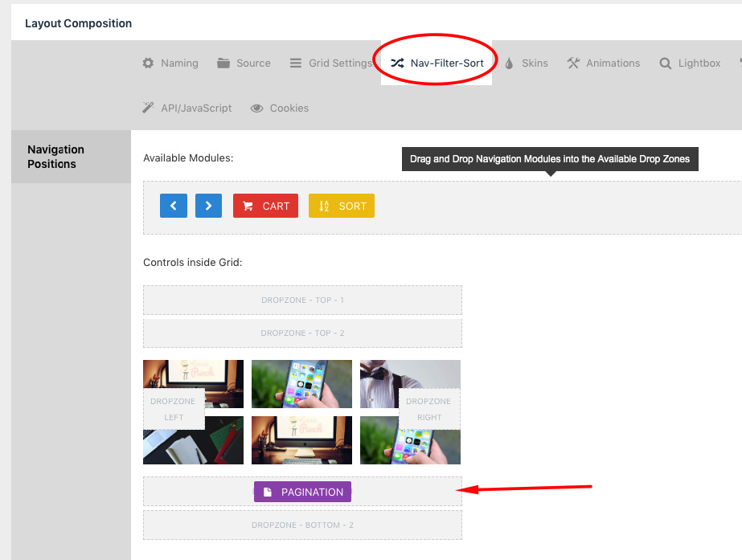Viewport: 742px width, 560px height.
Task: Click the Dropzone Top 1 area
Action: click(302, 300)
